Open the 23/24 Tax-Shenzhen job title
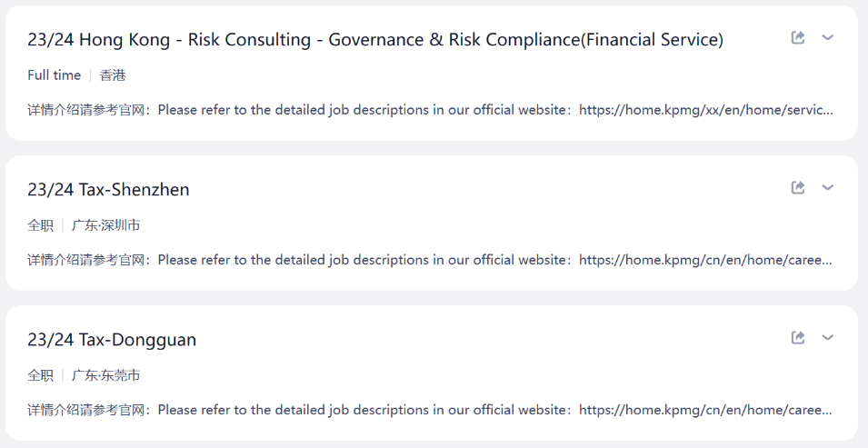Viewport: 868px width, 448px height. 108,189
